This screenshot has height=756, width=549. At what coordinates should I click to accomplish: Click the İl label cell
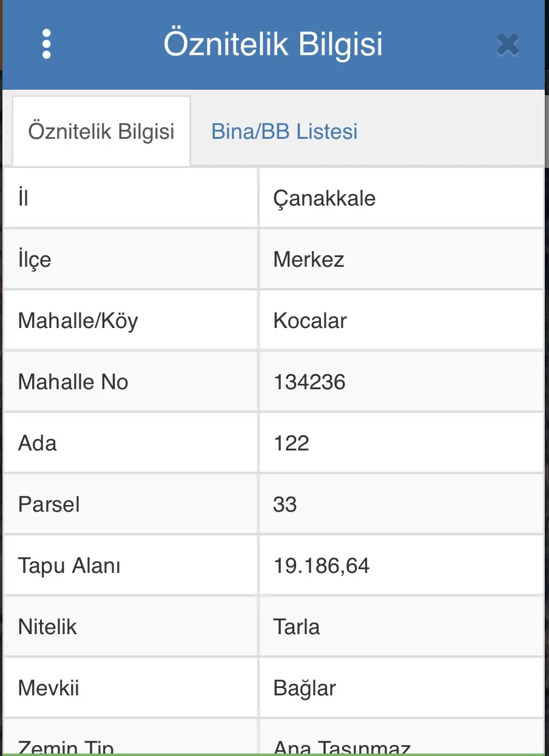(x=130, y=198)
